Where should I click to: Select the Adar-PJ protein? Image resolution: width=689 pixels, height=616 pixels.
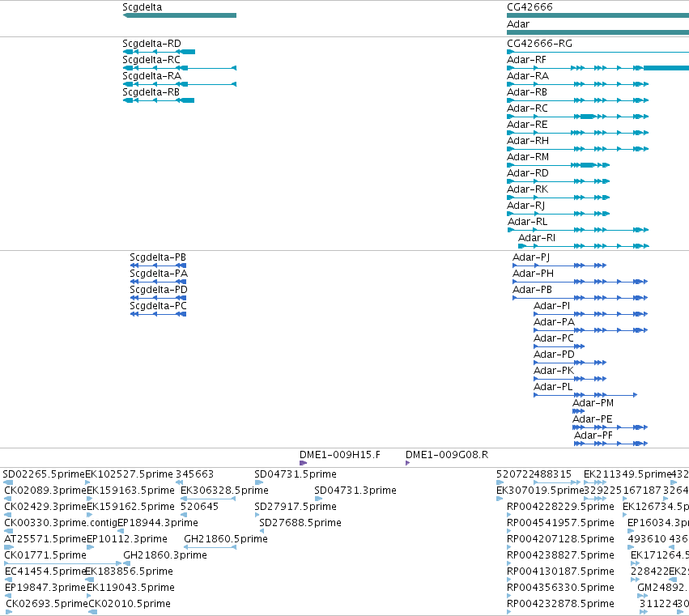point(559,266)
